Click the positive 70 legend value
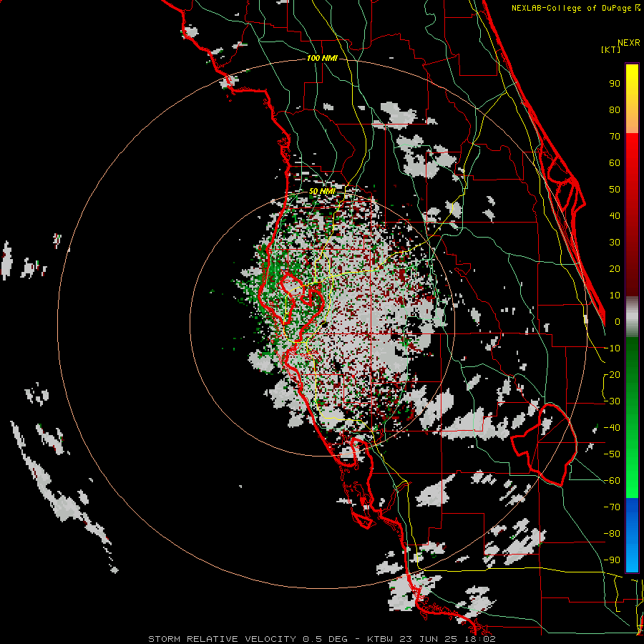 (615, 137)
